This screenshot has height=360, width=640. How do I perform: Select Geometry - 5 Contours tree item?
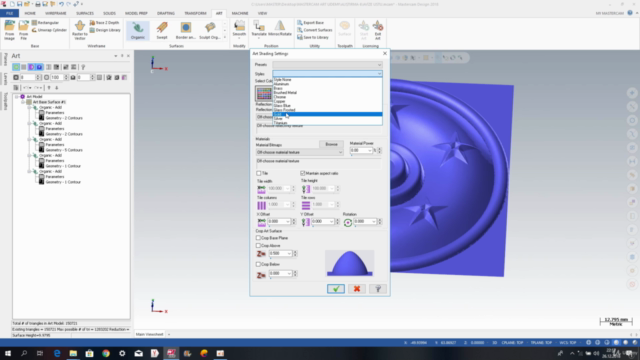(x=64, y=150)
